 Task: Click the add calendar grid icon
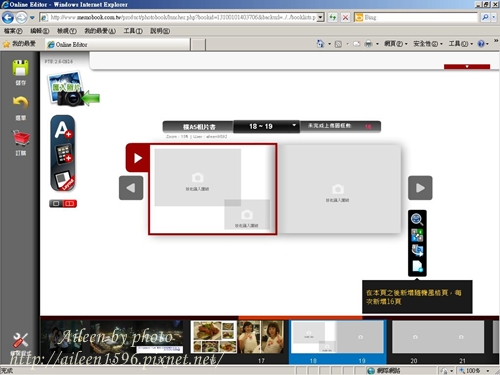[63, 154]
